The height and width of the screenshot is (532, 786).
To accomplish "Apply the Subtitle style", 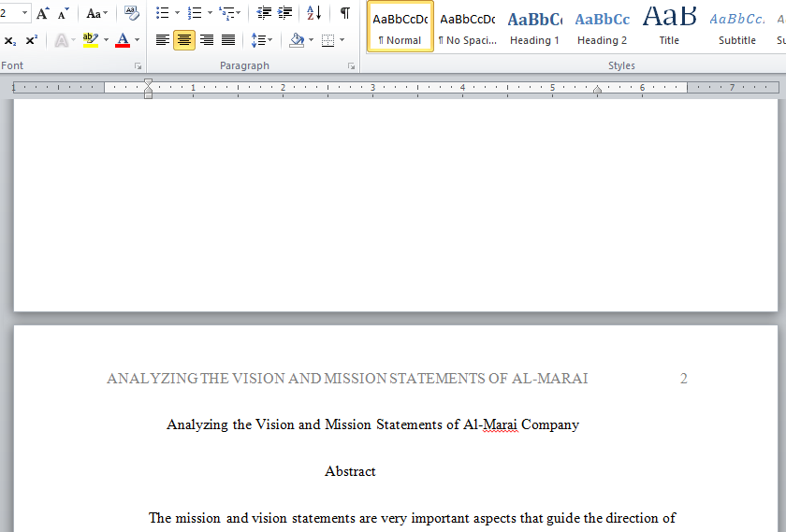I will pos(737,26).
